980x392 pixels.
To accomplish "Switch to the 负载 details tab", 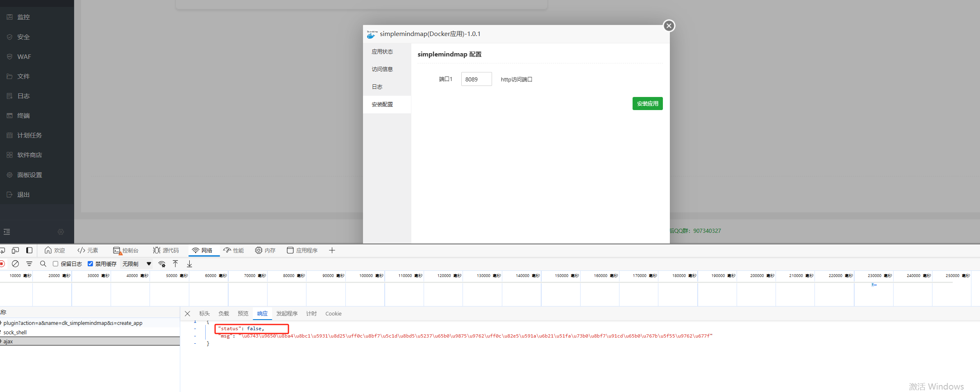I will point(224,313).
